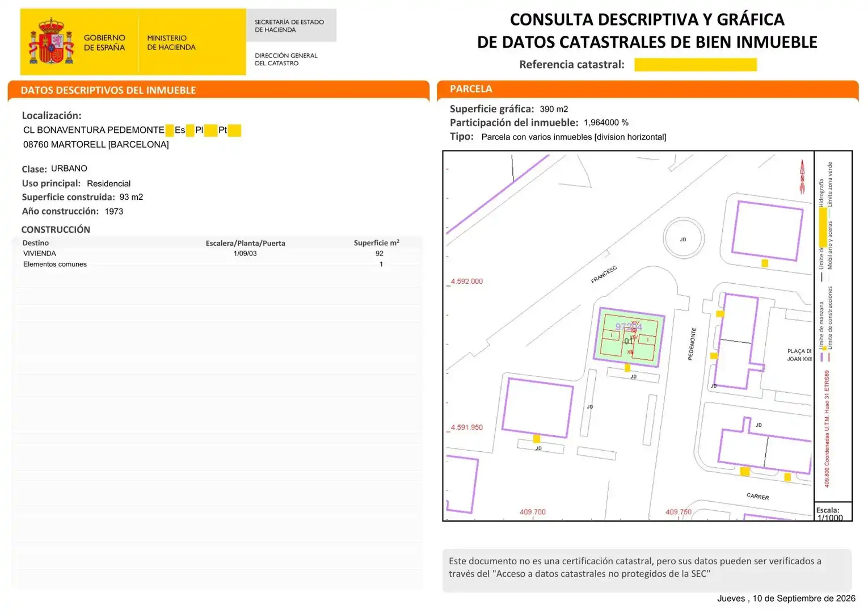
Task: Select the green highlighted parcel 01 on the map
Action: click(x=629, y=337)
